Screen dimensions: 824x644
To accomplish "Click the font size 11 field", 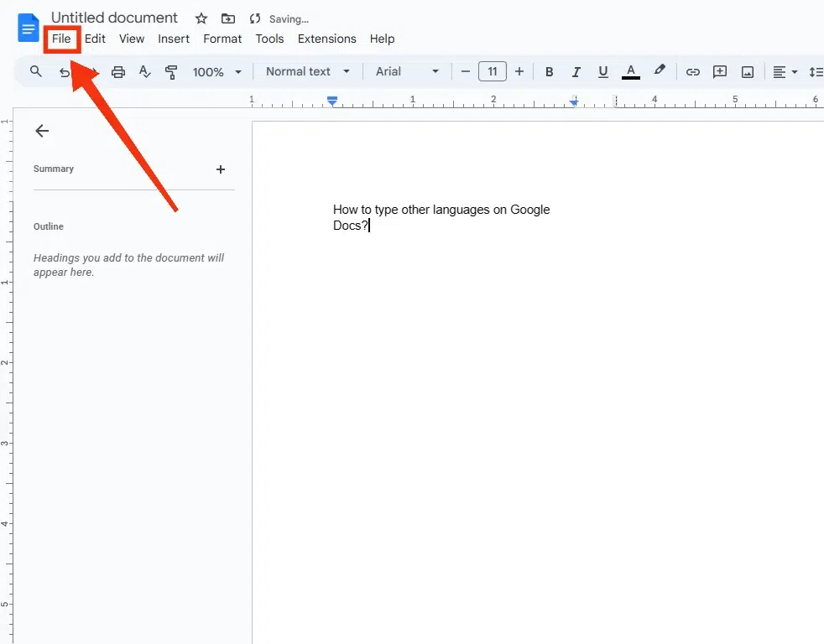I will tap(493, 71).
